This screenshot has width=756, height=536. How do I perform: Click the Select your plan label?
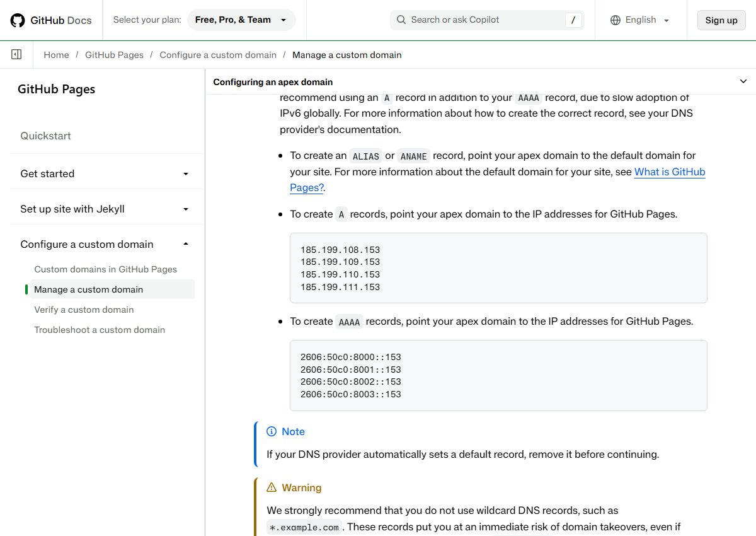click(147, 20)
